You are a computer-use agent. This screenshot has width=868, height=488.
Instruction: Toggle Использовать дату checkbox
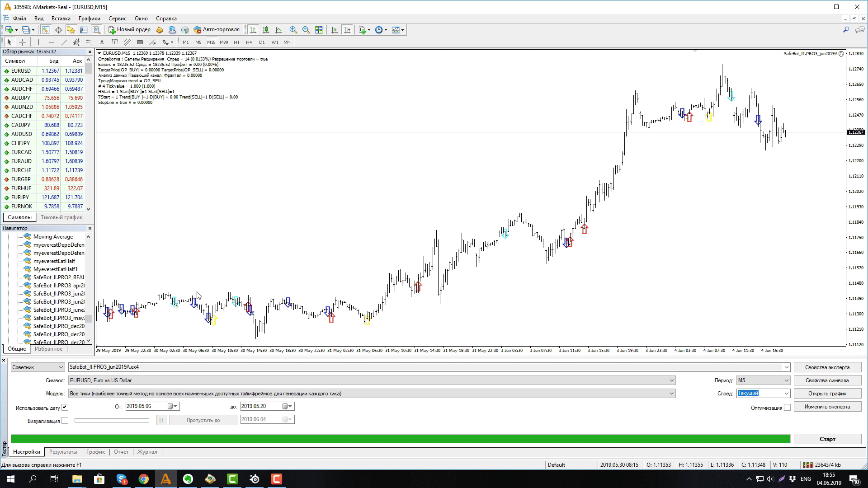pos(65,407)
